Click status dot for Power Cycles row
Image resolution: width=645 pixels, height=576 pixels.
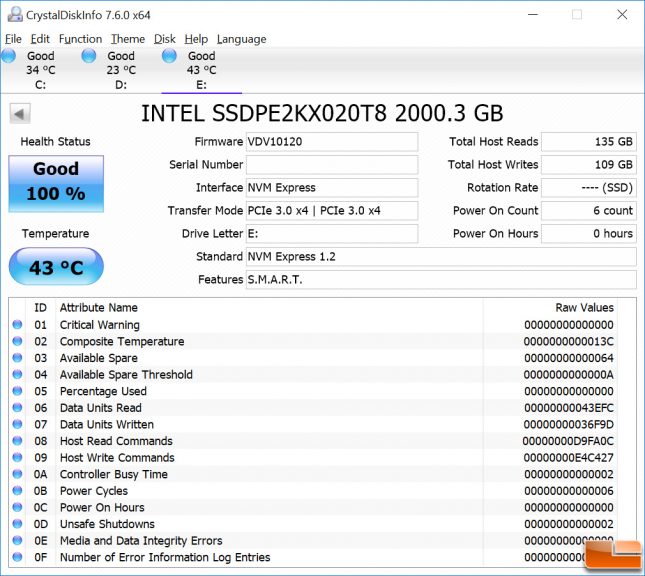pos(17,490)
